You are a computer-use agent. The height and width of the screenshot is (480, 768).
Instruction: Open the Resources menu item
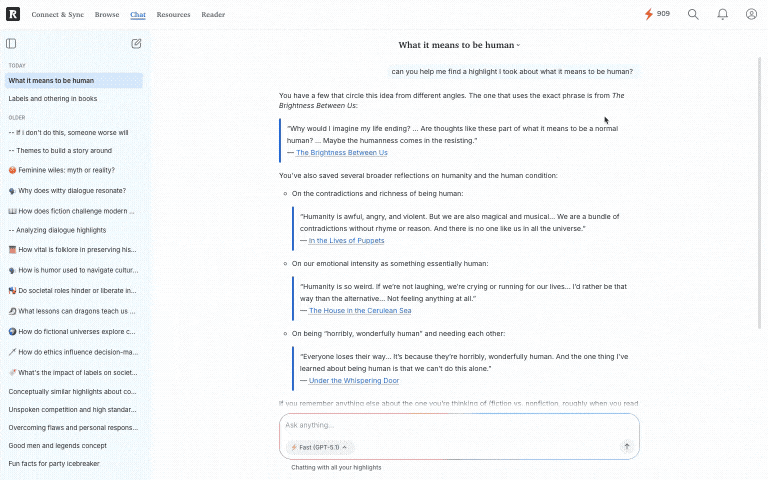pos(173,15)
